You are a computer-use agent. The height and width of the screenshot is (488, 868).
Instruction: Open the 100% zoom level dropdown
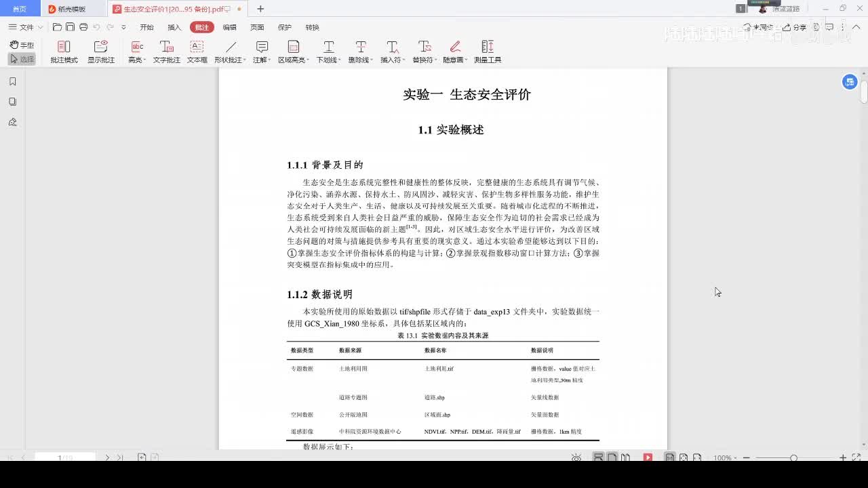pyautogui.click(x=725, y=458)
